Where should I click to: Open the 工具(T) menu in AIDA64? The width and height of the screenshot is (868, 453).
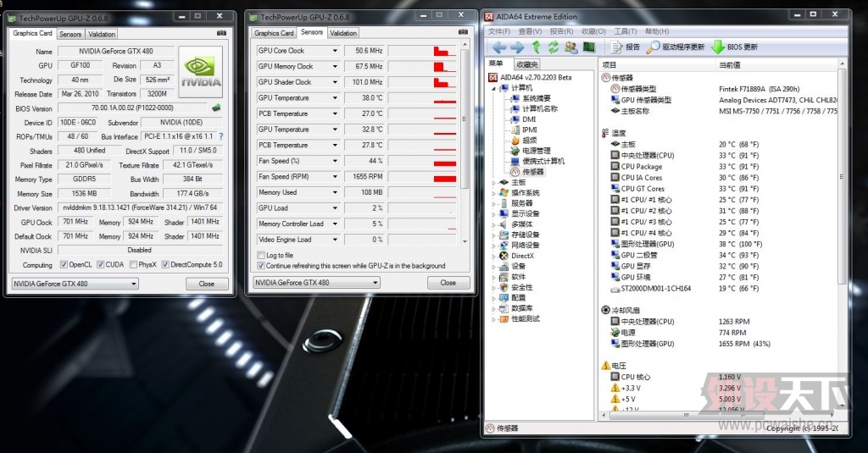[626, 31]
